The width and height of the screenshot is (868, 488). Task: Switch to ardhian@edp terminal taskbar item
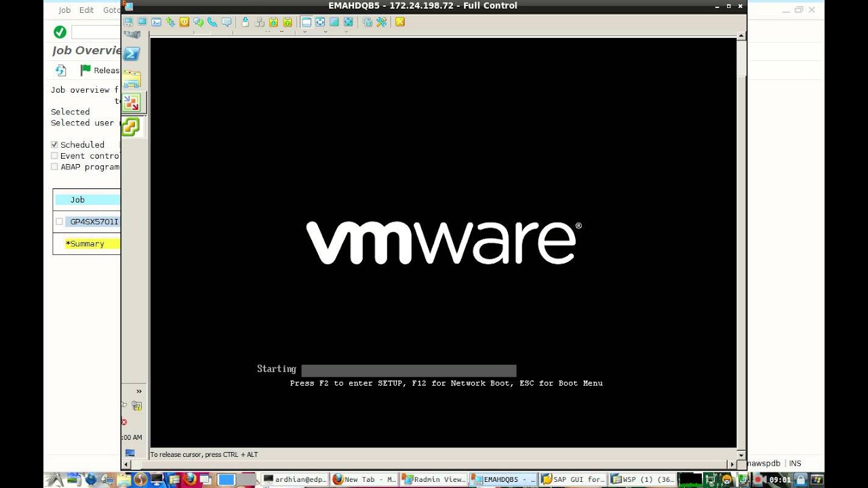click(x=294, y=479)
